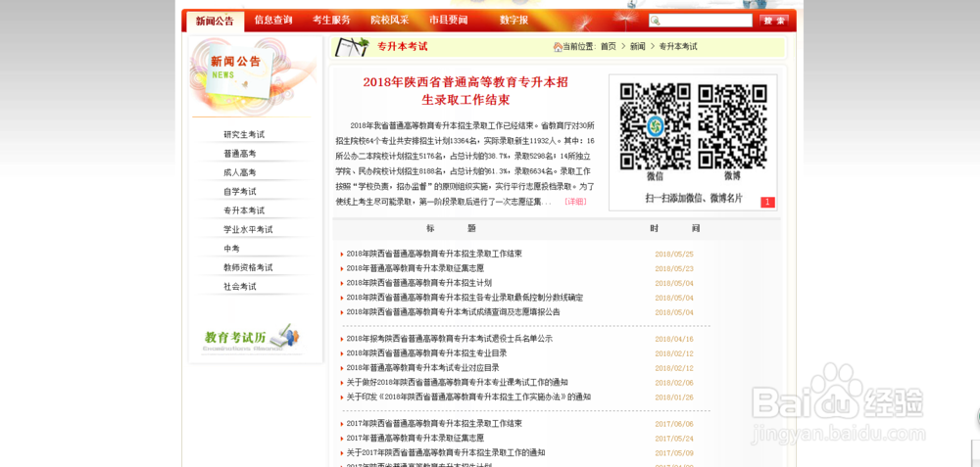Click the date 2018/04/16
The image size is (980, 467).
[674, 339]
